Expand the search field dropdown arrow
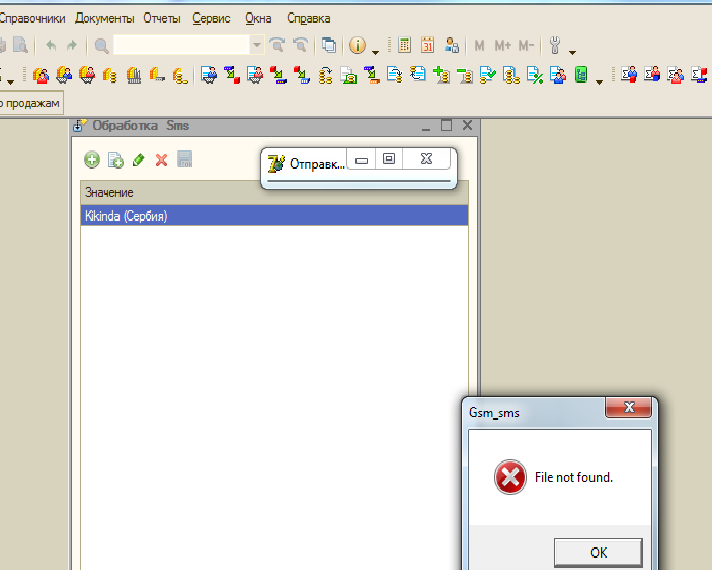This screenshot has width=712, height=570. [257, 45]
